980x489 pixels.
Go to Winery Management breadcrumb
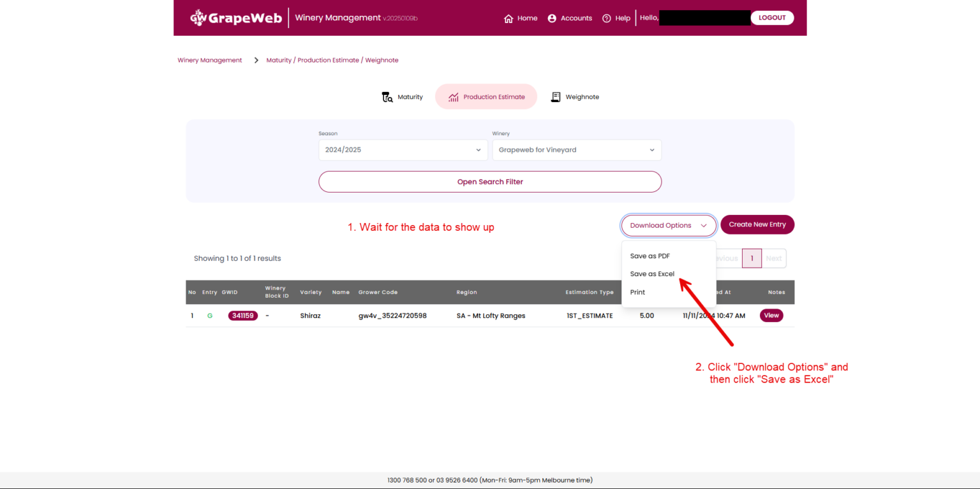pos(210,60)
